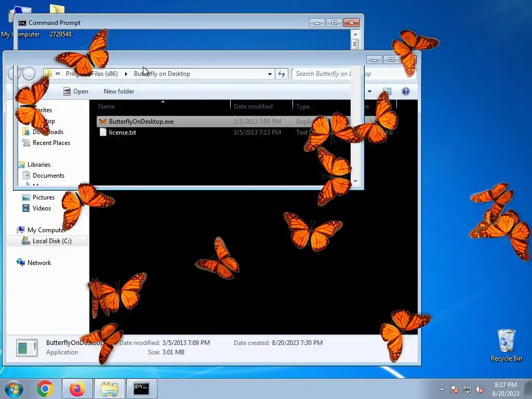This screenshot has height=399, width=532.
Task: Open the taskbar clock and date
Action: (506, 389)
